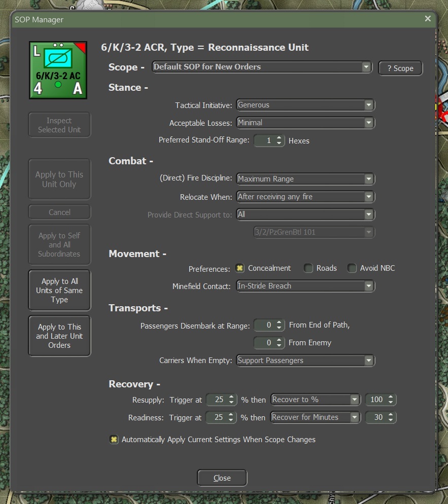Close the SOP Manager with the X icon
Viewport: 448px width, 504px height.
pyautogui.click(x=428, y=19)
